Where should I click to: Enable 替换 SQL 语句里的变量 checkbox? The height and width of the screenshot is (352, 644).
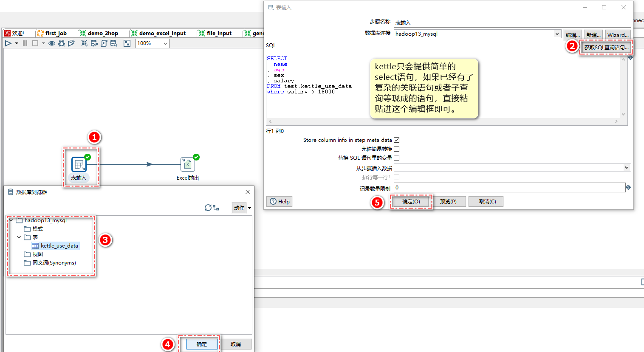click(396, 158)
